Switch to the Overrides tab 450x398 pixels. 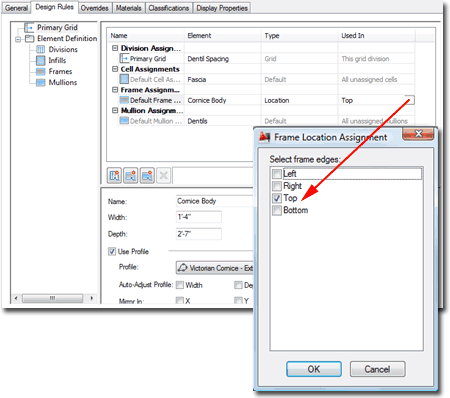tap(95, 8)
